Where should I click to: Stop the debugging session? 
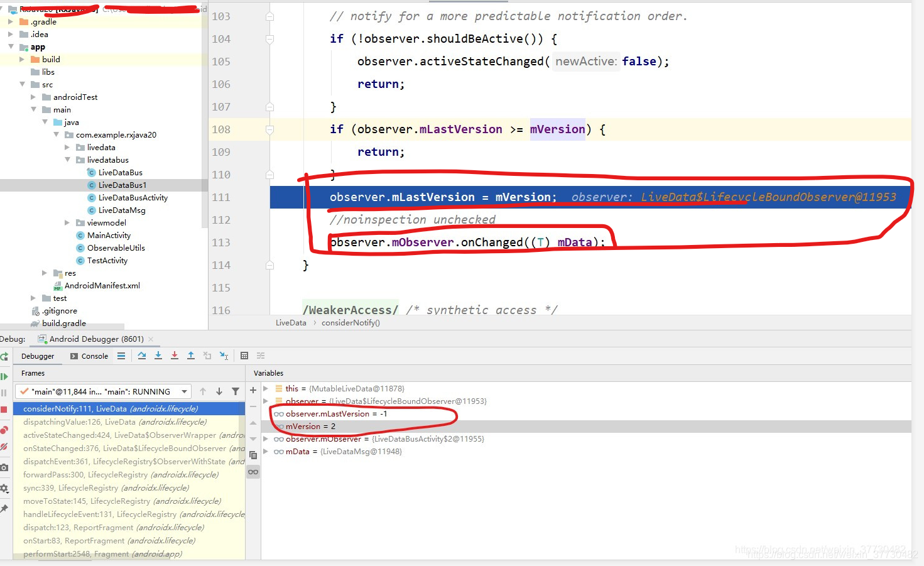(4, 409)
